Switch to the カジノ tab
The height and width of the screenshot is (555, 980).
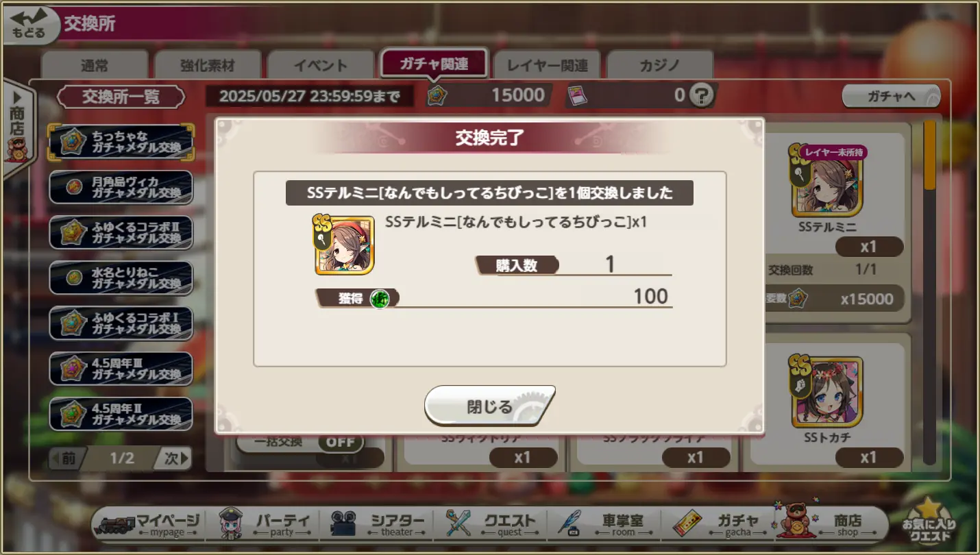[x=660, y=66]
